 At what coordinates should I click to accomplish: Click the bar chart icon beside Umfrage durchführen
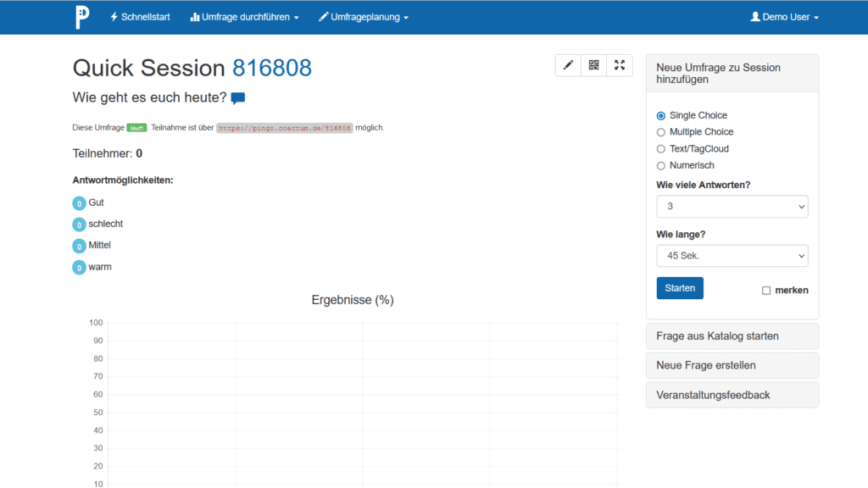(193, 16)
